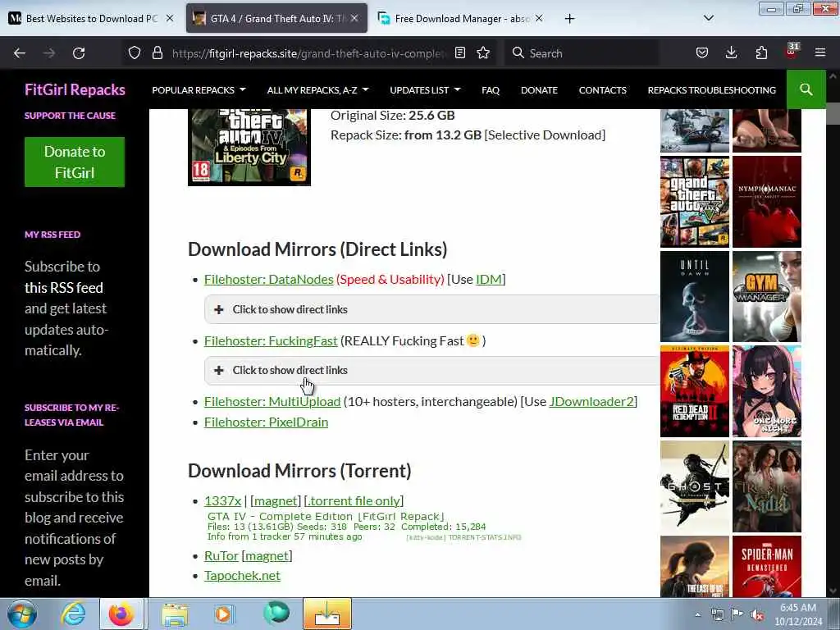
Task: Open the Filehoster: DataNodes link
Action: (x=268, y=279)
